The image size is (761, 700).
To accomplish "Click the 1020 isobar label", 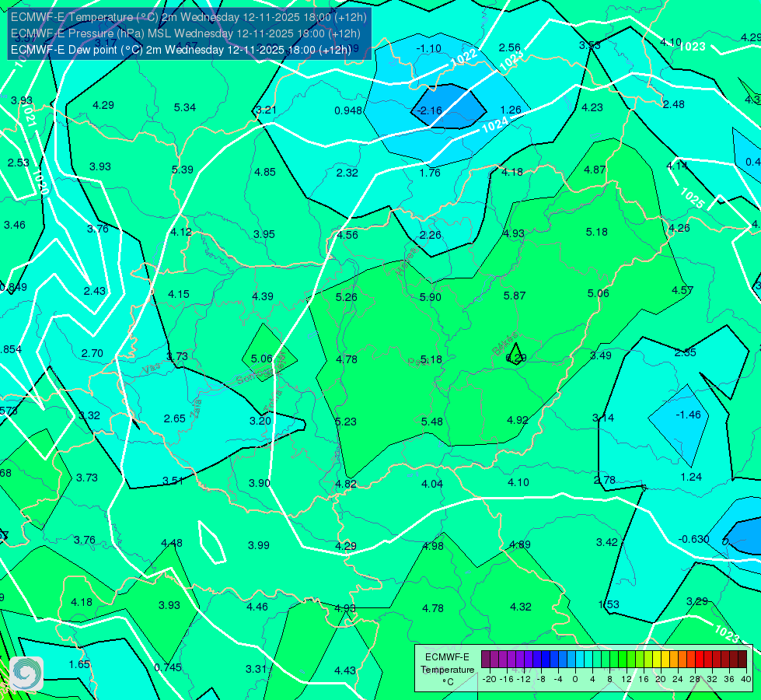I will [41, 182].
